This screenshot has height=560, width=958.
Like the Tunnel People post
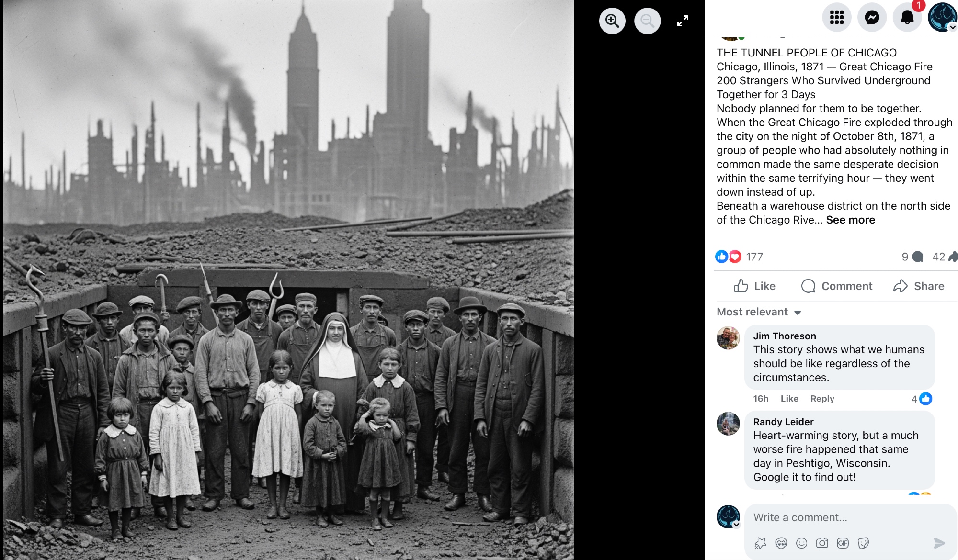pyautogui.click(x=754, y=286)
